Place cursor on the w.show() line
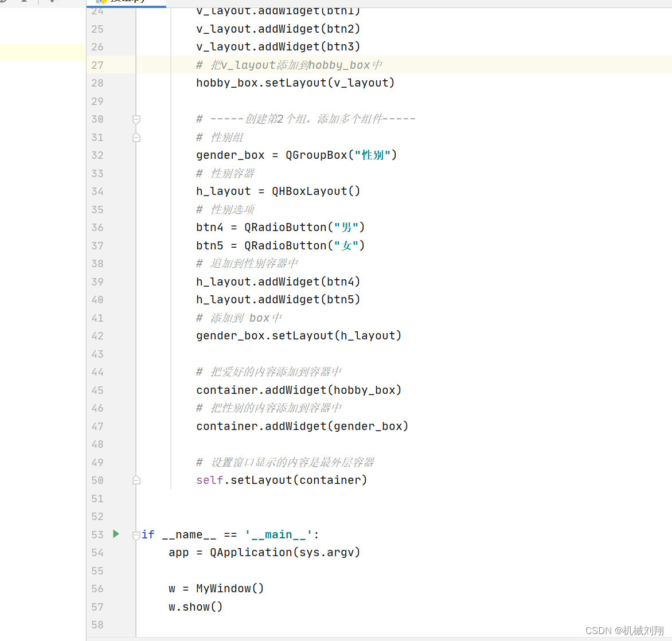 [x=195, y=606]
